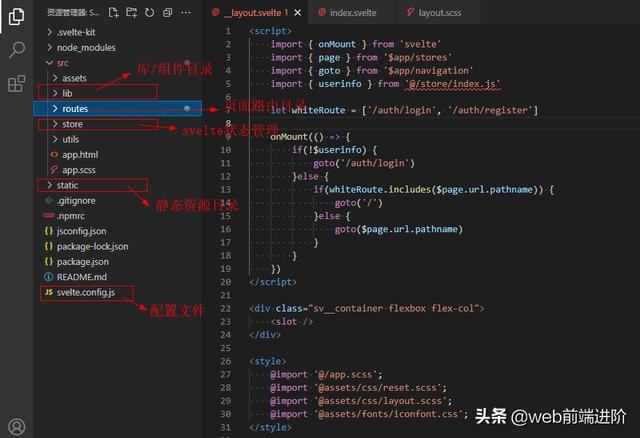Screen dimensions: 640x438
Task: Close the _layout.svelte tab
Action: (x=298, y=13)
